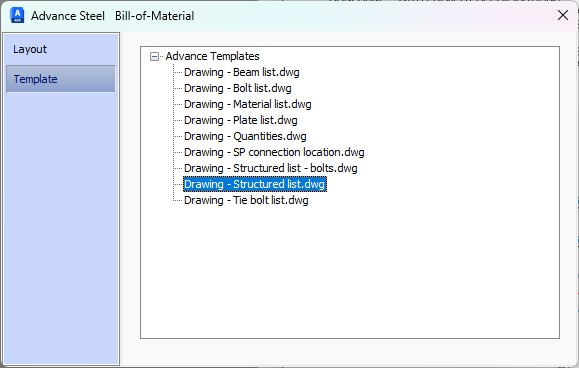The image size is (579, 368).
Task: Collapse the Advance Templates tree node
Action: (154, 56)
